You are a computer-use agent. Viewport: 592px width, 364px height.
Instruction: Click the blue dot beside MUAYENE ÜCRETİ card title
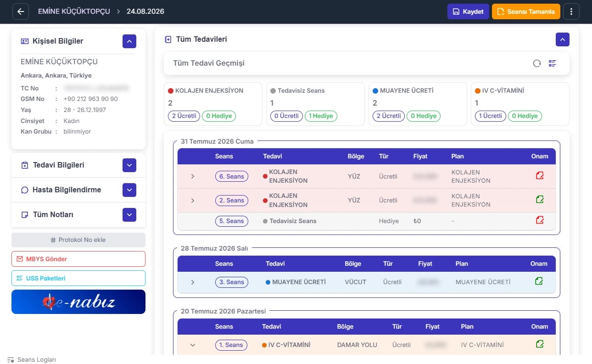pyautogui.click(x=375, y=91)
